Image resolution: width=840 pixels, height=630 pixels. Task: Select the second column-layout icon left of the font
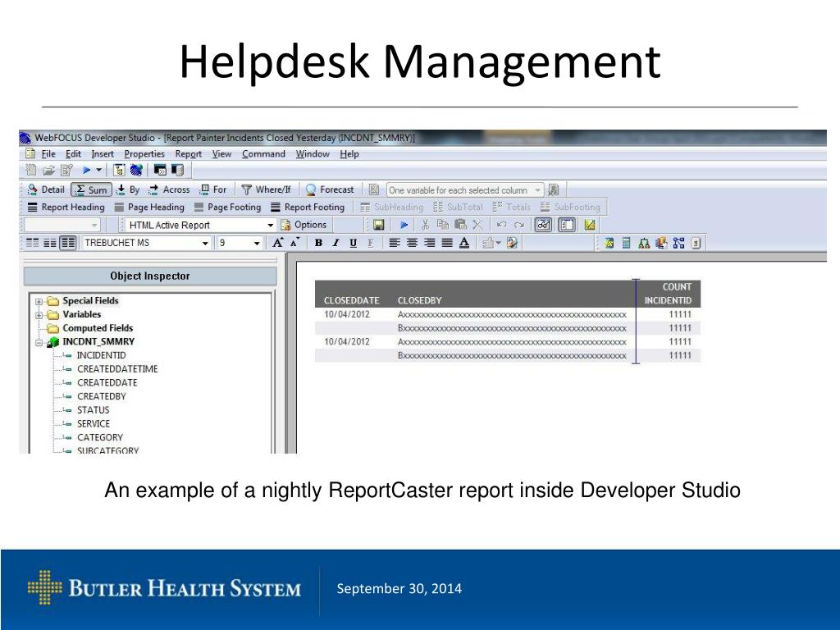click(50, 243)
